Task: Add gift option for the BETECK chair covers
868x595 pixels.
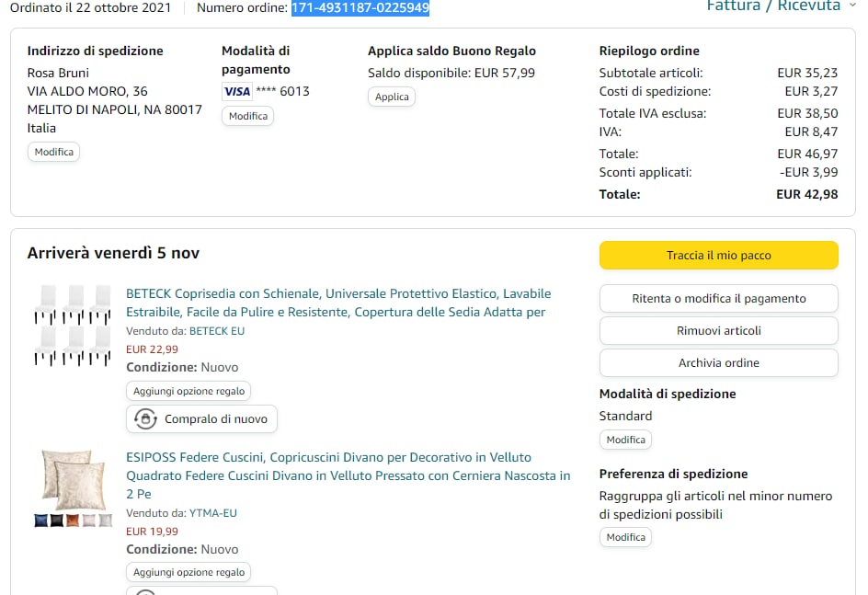Action: [x=188, y=391]
